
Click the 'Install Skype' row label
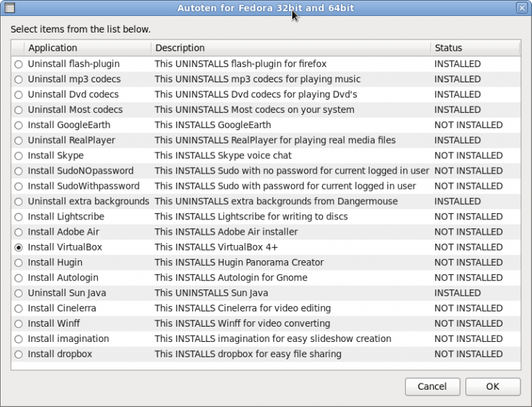(55, 156)
